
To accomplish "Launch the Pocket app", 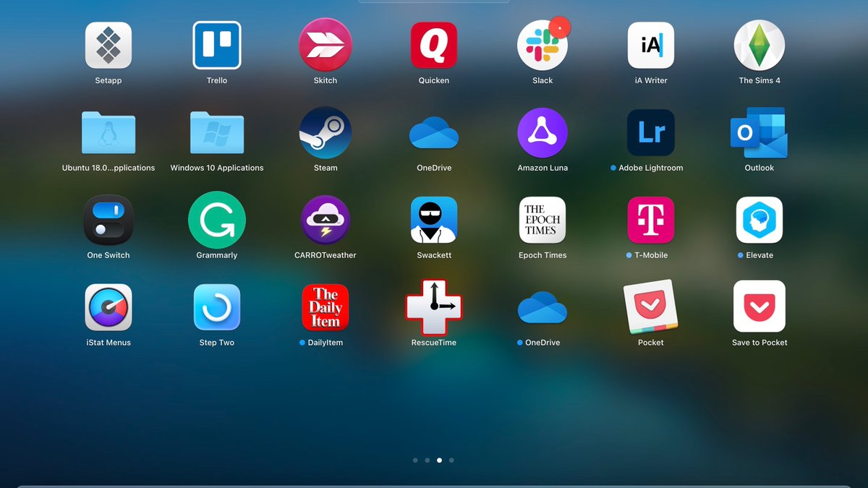I will (651, 307).
